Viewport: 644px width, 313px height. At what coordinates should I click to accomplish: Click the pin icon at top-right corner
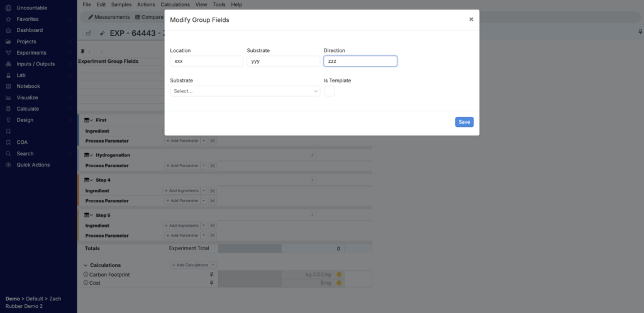pyautogui.click(x=640, y=31)
